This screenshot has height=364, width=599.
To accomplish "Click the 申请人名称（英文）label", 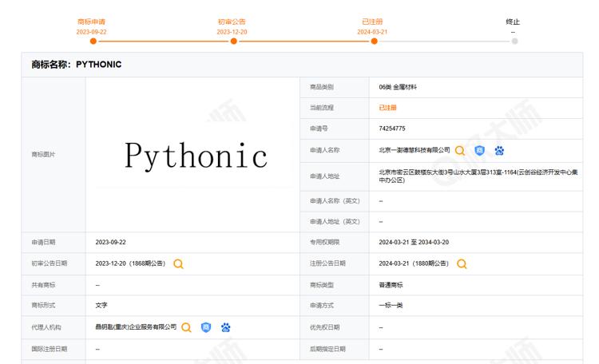I will pyautogui.click(x=335, y=201).
